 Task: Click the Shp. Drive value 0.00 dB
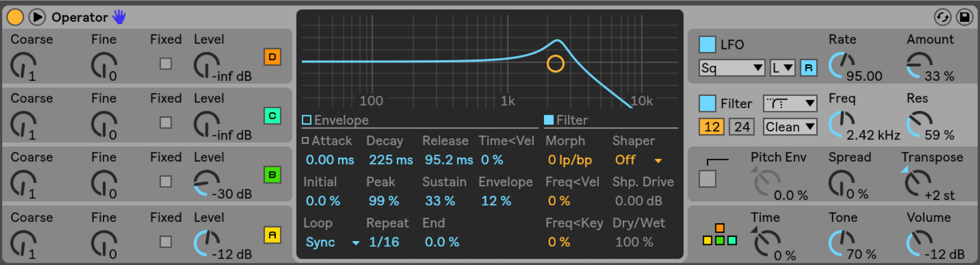[638, 201]
